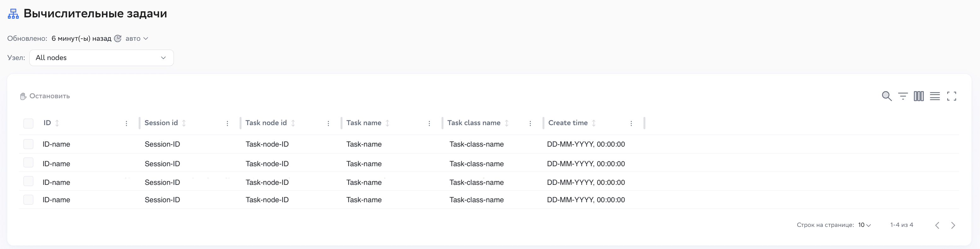Screen dimensions: 980x249
Task: Click Task-class-name in the first row
Action: 476,144
